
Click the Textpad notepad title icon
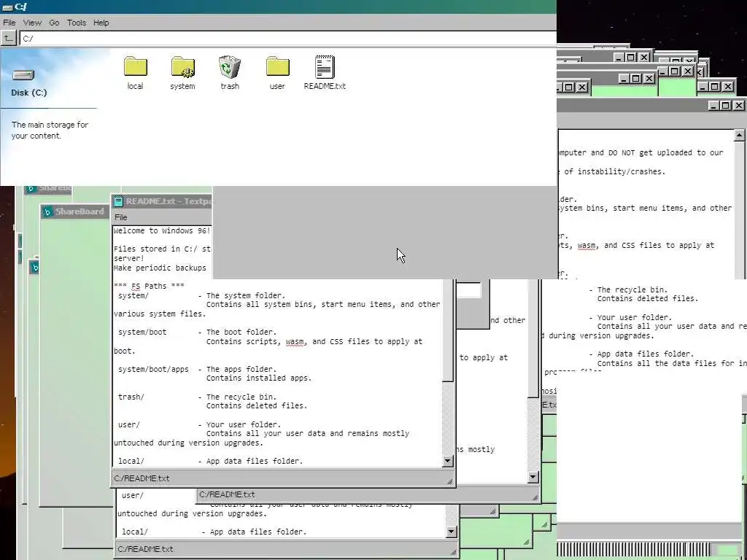coord(119,201)
